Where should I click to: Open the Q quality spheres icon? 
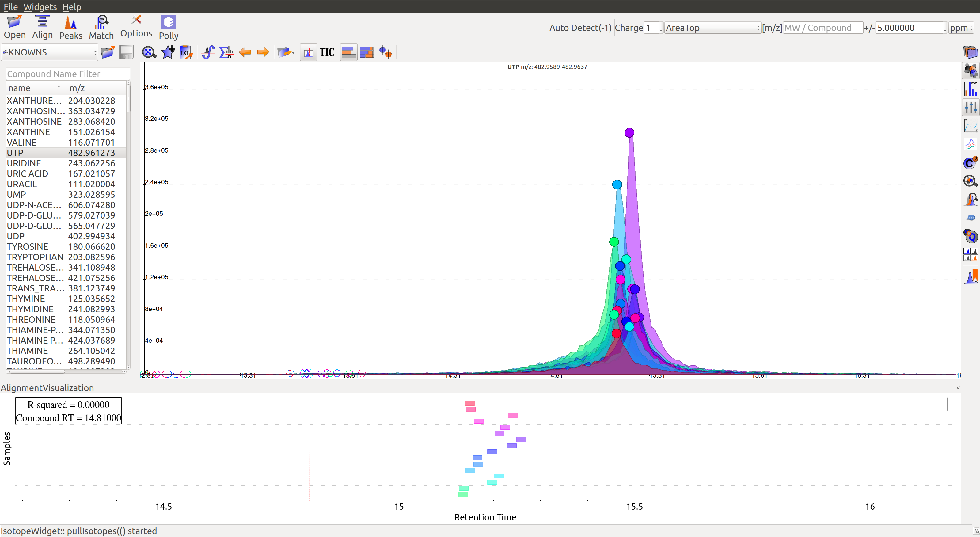(971, 236)
